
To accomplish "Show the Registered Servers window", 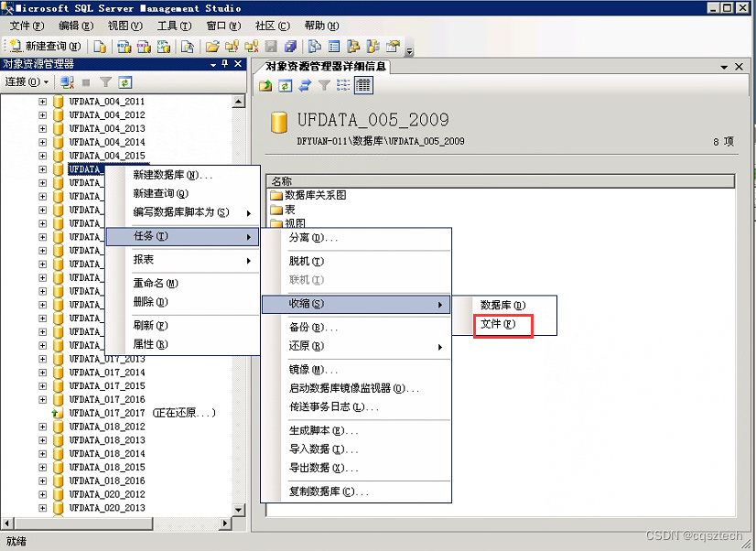I will [x=315, y=47].
